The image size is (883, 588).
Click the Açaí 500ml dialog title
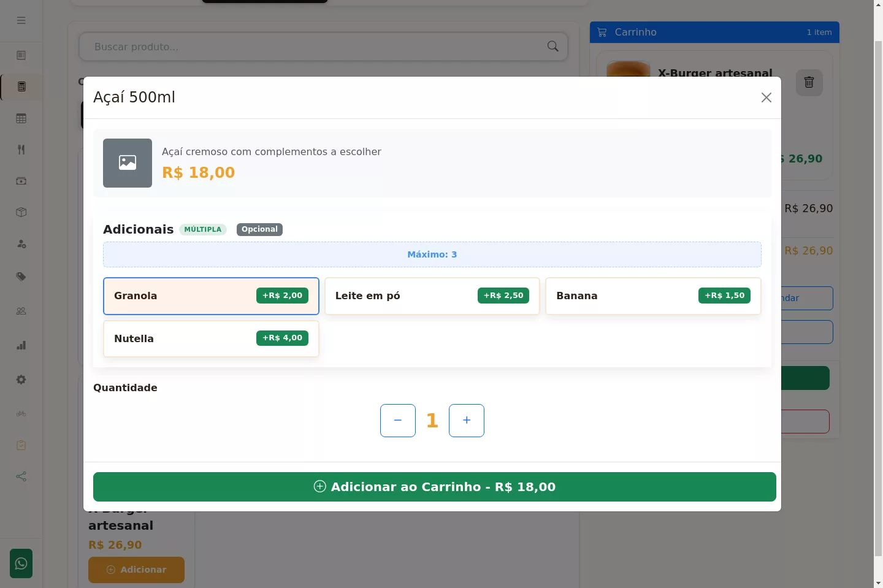click(x=134, y=97)
